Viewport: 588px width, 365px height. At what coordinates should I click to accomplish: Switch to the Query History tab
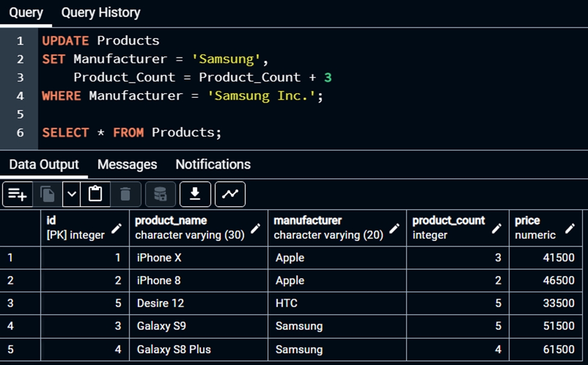[100, 13]
